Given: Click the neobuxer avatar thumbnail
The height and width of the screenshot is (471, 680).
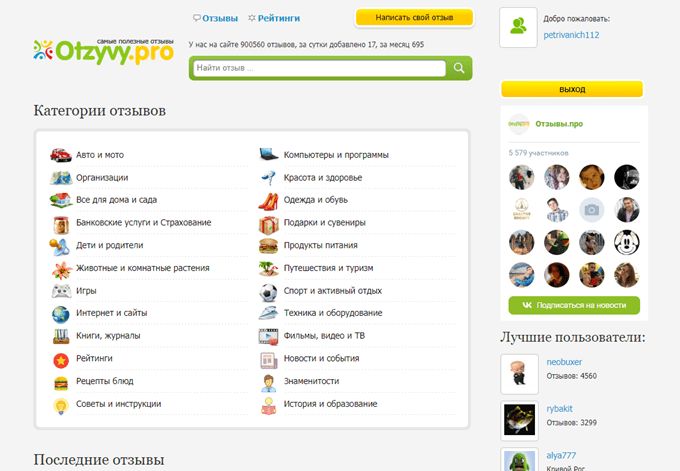Looking at the screenshot, I should point(520,374).
